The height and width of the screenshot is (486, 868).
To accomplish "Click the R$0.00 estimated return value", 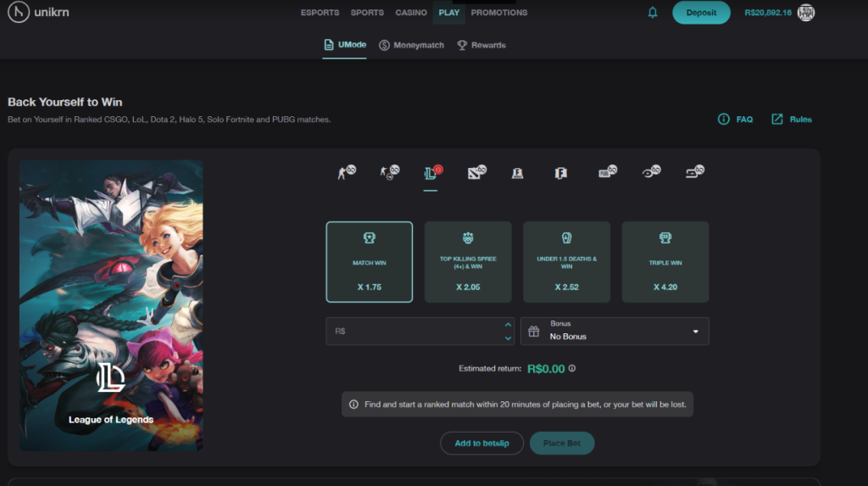I will click(x=546, y=369).
